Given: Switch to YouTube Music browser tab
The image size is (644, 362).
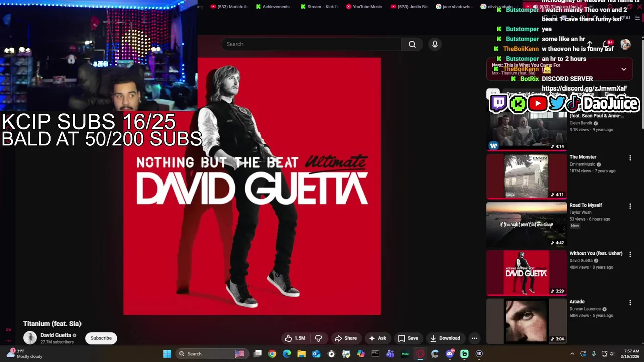Looking at the screenshot, I should (x=364, y=7).
